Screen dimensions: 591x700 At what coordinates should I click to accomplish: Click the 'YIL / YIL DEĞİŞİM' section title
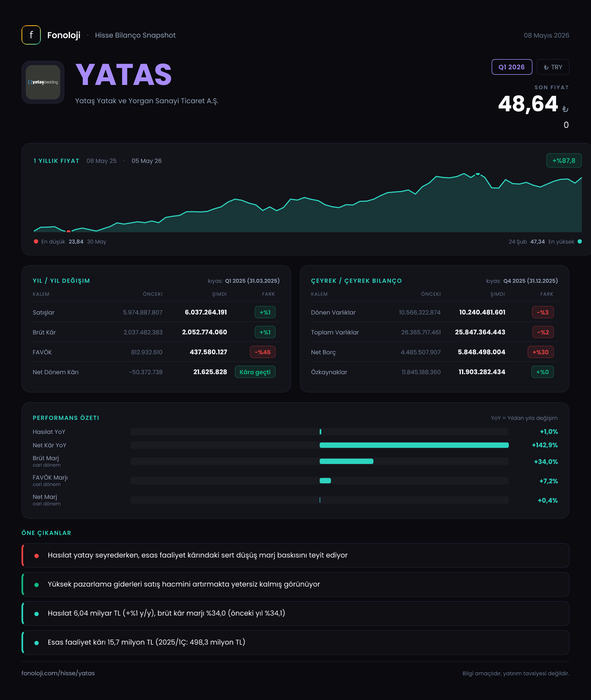[61, 281]
